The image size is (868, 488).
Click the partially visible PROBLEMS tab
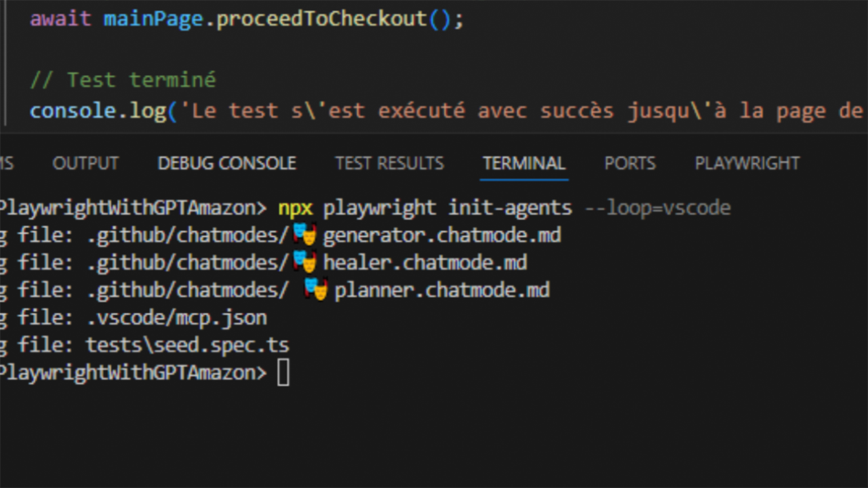(x=7, y=163)
